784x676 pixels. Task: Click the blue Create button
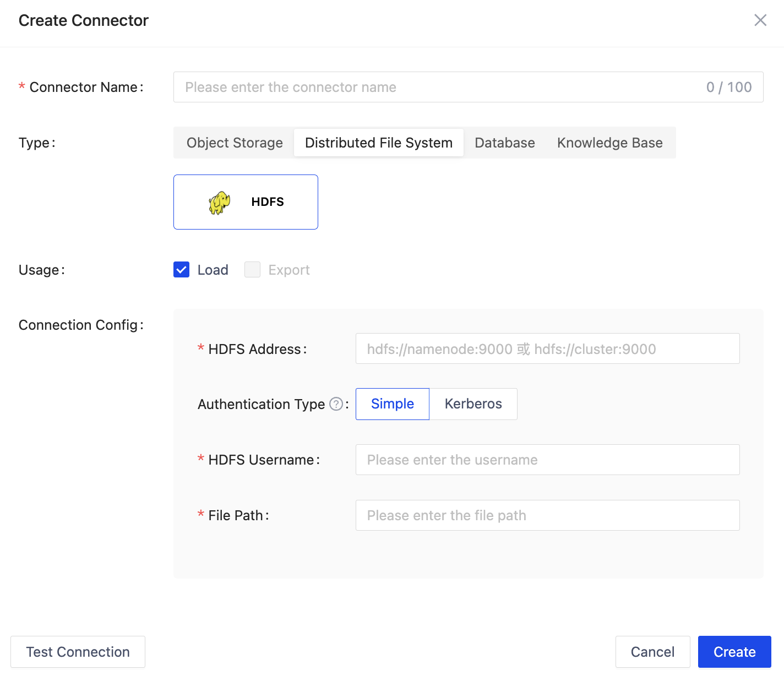coord(734,652)
